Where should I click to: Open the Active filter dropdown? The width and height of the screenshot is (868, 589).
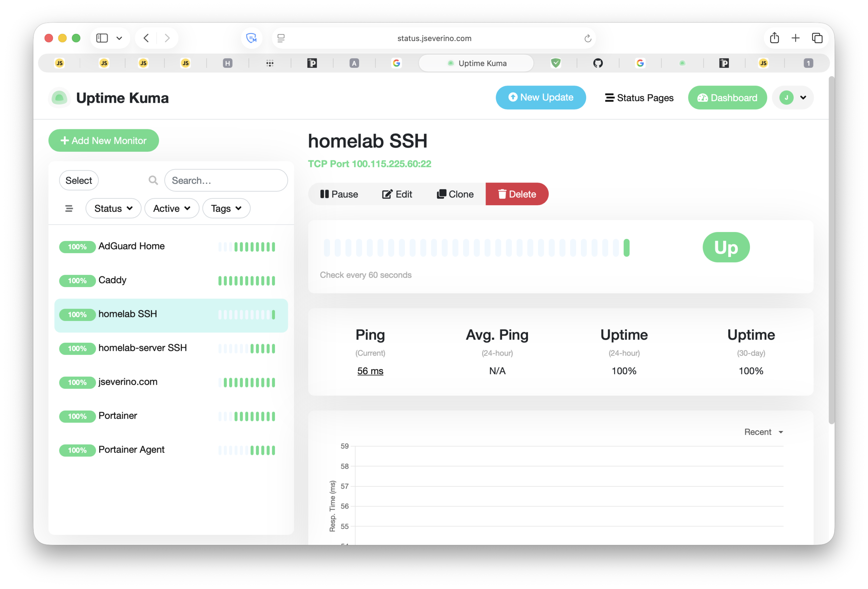[x=172, y=209]
